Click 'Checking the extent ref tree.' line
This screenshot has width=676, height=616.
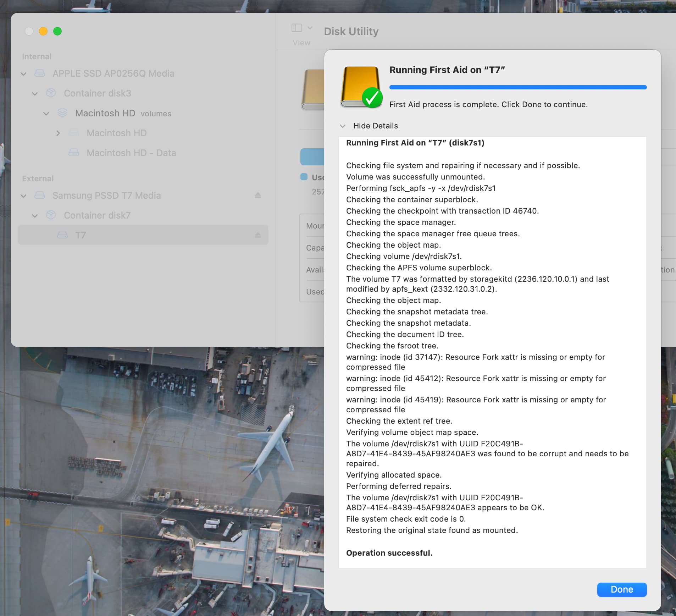click(399, 421)
